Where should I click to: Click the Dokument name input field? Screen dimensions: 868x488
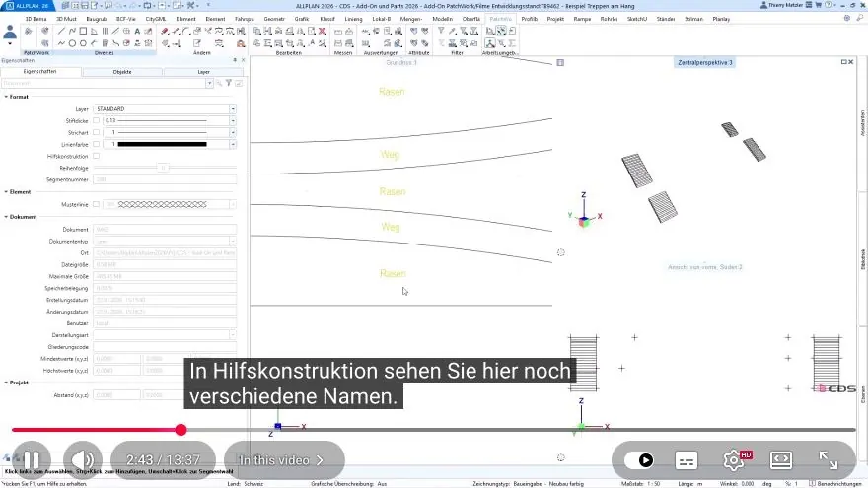[x=165, y=229]
